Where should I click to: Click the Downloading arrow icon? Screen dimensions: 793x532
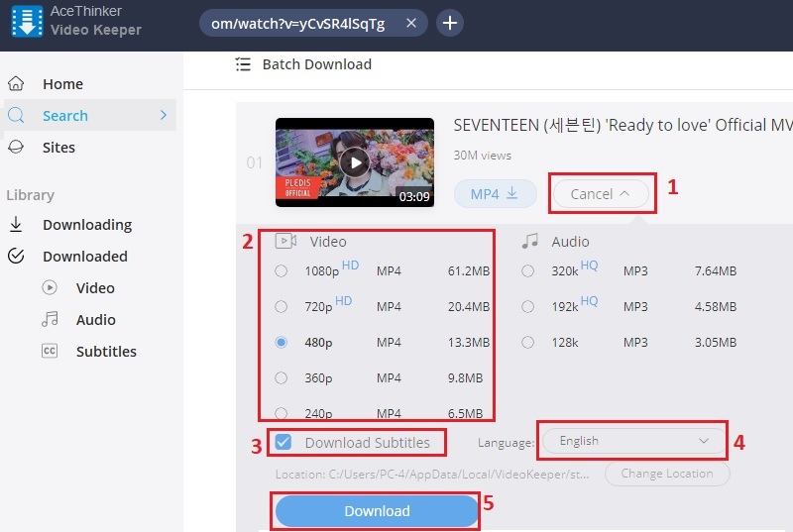pyautogui.click(x=16, y=224)
